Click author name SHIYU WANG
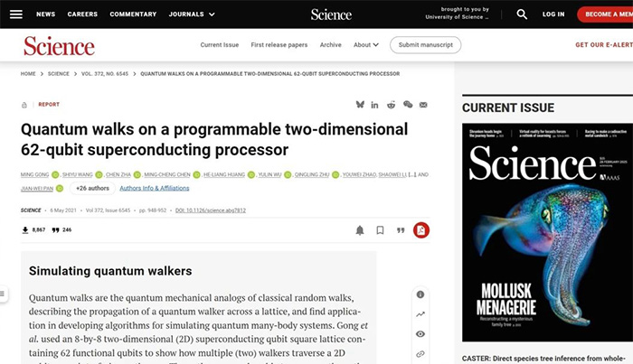This screenshot has width=633, height=364. click(x=78, y=174)
